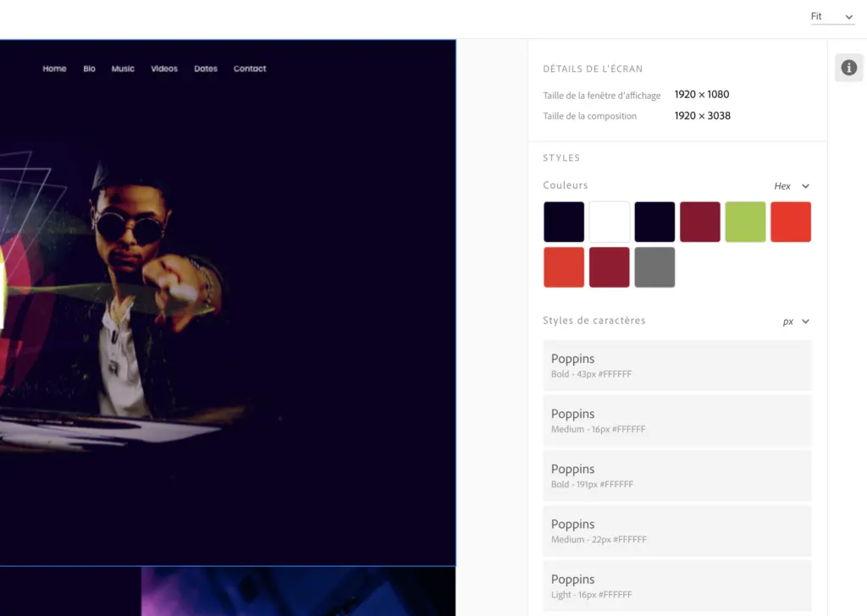867x616 pixels.
Task: Click Taille de la fenêtre d'affichage label
Action: (602, 96)
